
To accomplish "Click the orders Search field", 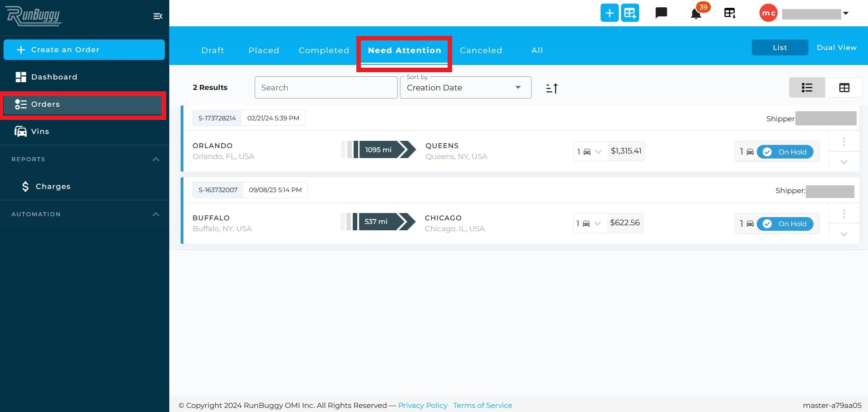I will click(326, 88).
